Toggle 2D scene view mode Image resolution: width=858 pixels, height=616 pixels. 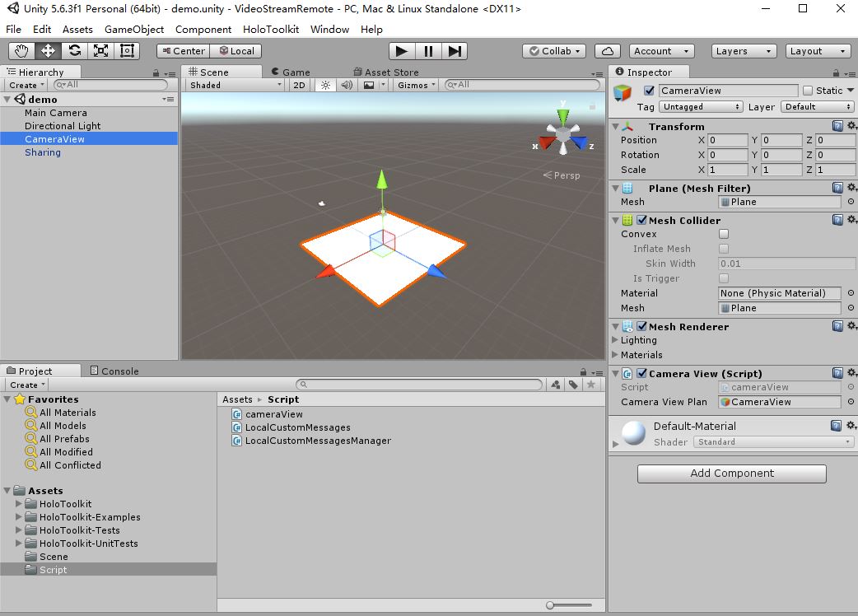pos(300,85)
